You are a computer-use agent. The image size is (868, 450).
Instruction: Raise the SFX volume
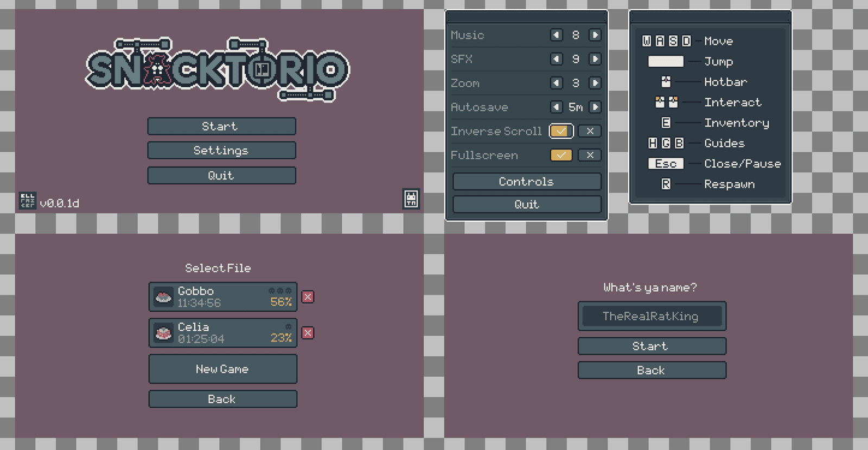click(x=595, y=59)
